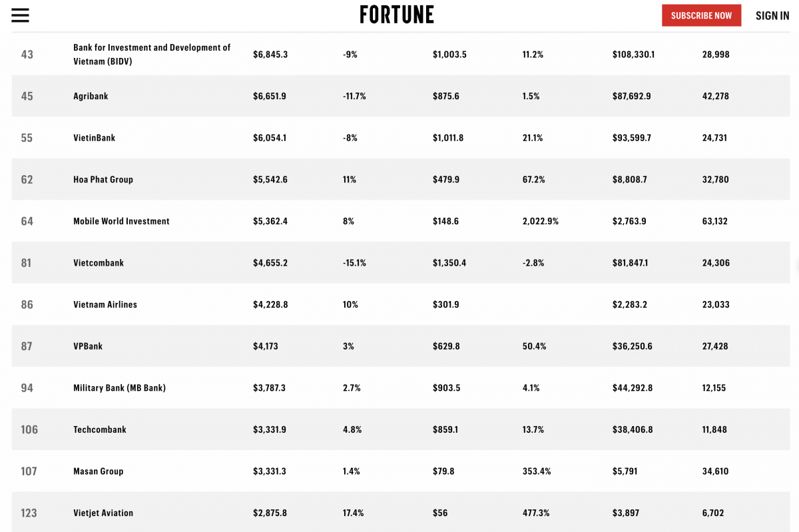Select the Agribank row
This screenshot has height=532, width=799.
(x=401, y=96)
